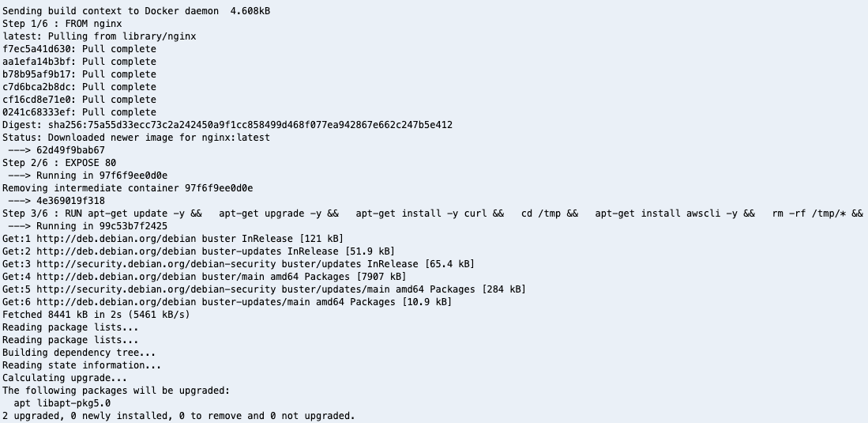This screenshot has width=868, height=423.
Task: Click the Get:5 security buster/updates/main URL
Action: [x=256, y=289]
